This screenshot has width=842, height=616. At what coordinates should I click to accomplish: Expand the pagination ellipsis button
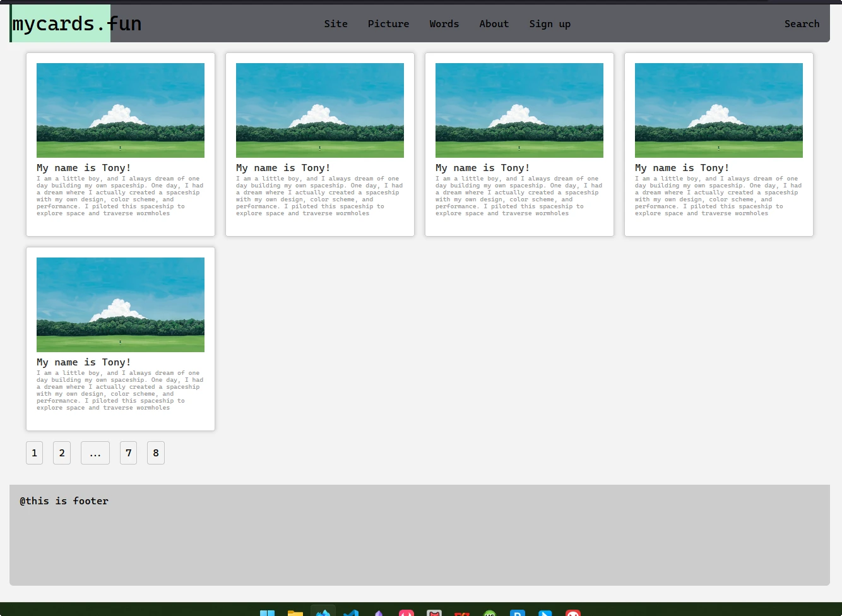(x=95, y=453)
